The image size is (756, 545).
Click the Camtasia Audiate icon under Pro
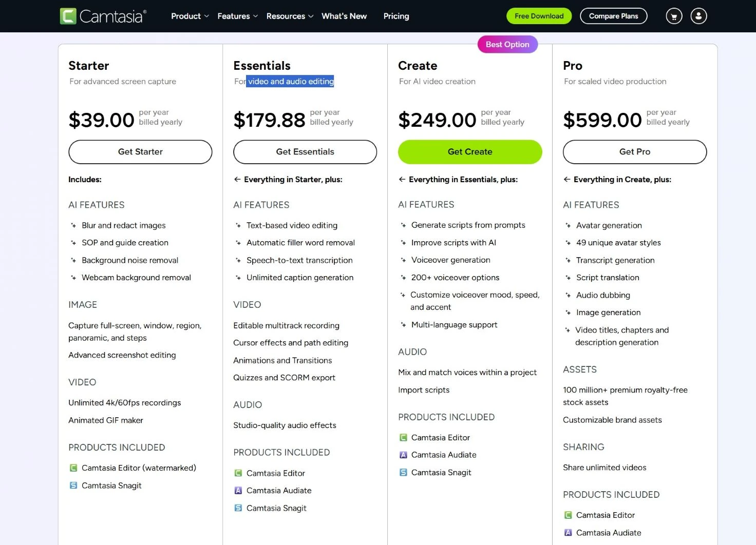[x=568, y=533]
